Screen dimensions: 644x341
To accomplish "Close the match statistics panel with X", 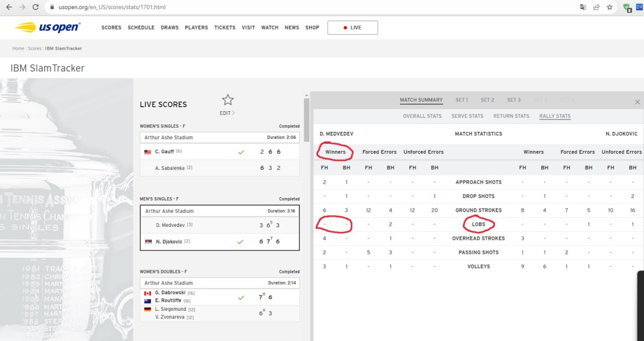I will coord(637,102).
